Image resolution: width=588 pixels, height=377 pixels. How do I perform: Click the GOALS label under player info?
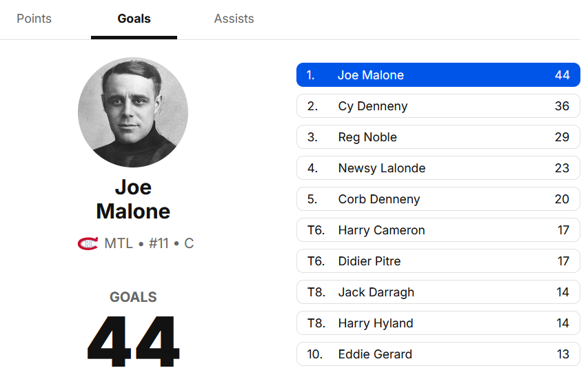(133, 297)
